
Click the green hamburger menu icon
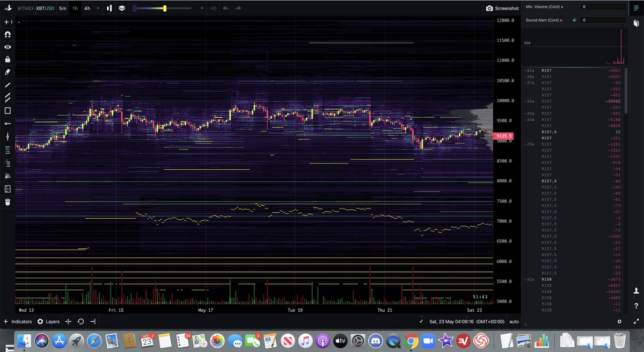[636, 7]
